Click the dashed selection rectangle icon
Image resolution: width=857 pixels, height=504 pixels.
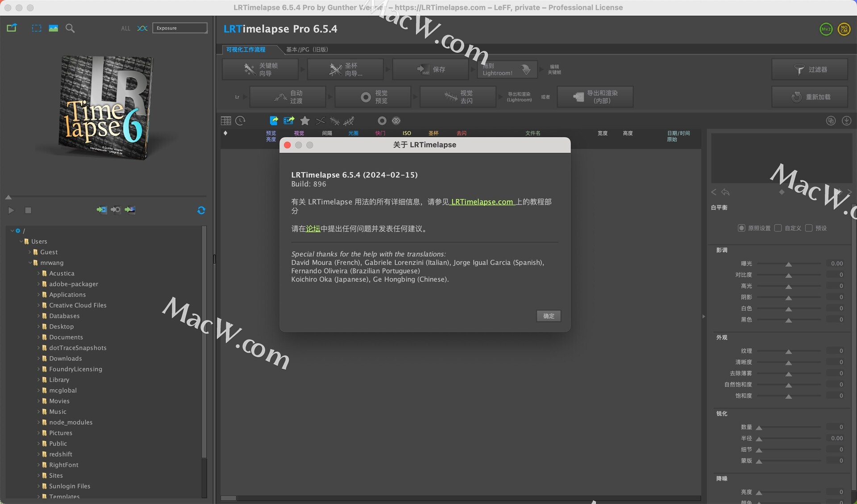coord(37,28)
